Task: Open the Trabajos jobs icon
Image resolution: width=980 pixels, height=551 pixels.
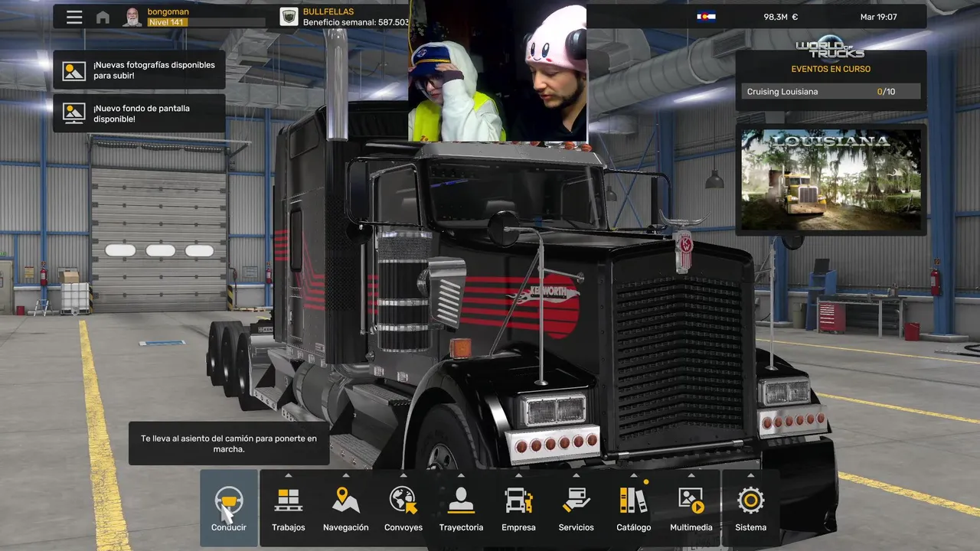Action: [x=289, y=500]
